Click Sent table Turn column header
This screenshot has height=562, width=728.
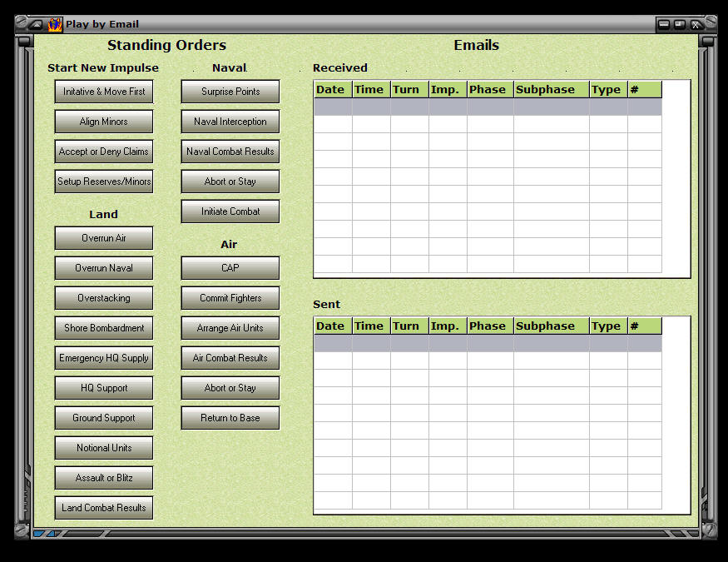[x=409, y=326]
